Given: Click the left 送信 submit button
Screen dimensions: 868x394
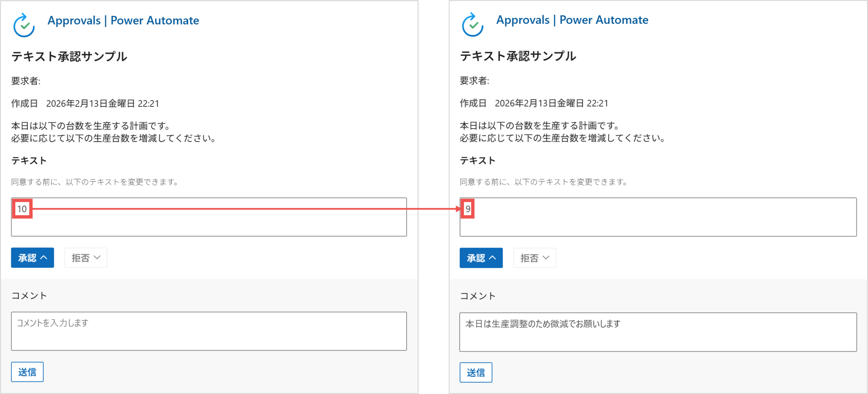Looking at the screenshot, I should coord(27,372).
